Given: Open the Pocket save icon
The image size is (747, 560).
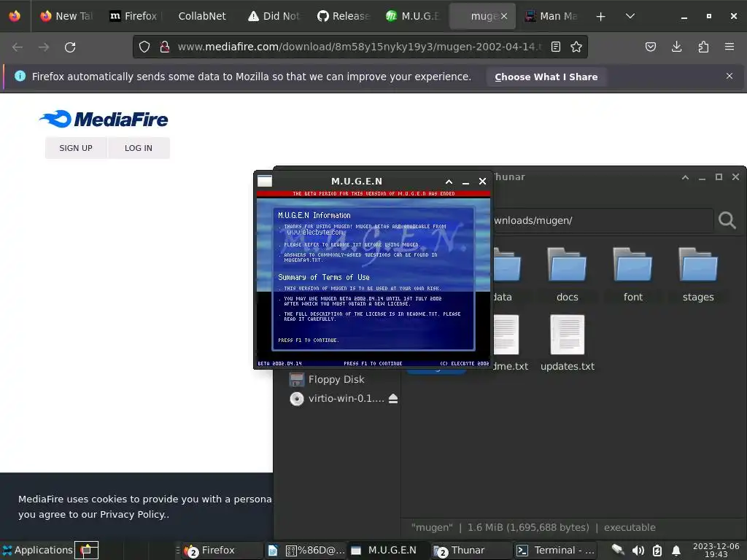Looking at the screenshot, I should (650, 47).
